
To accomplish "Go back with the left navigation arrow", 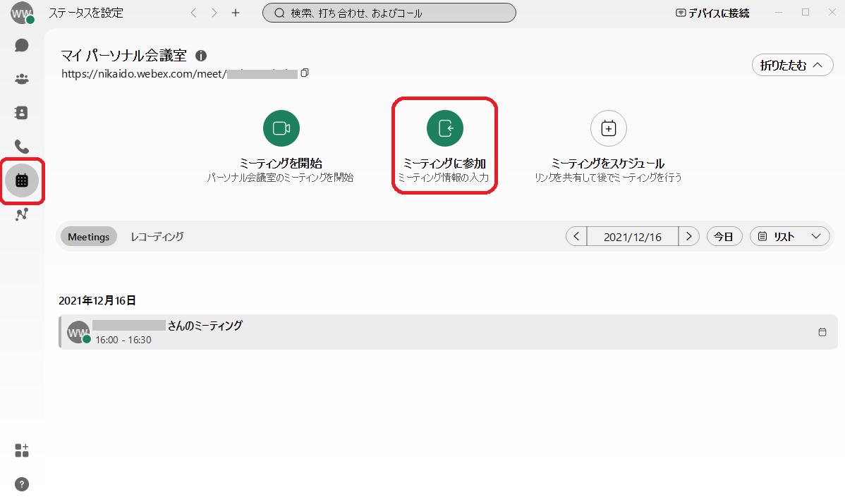I will [193, 13].
